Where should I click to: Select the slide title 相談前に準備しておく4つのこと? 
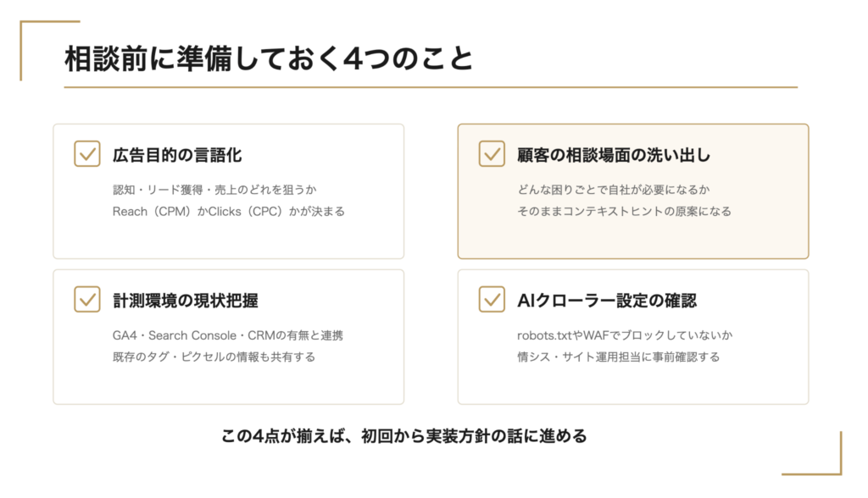(269, 58)
